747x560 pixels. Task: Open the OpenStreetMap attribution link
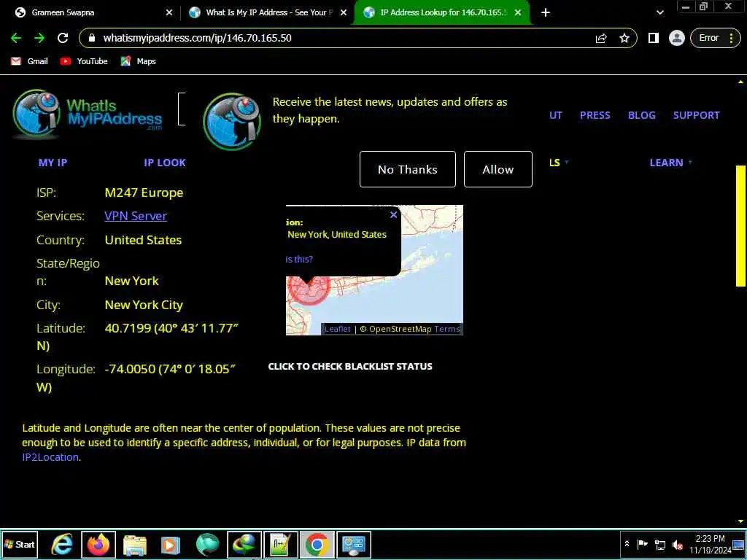click(x=400, y=329)
